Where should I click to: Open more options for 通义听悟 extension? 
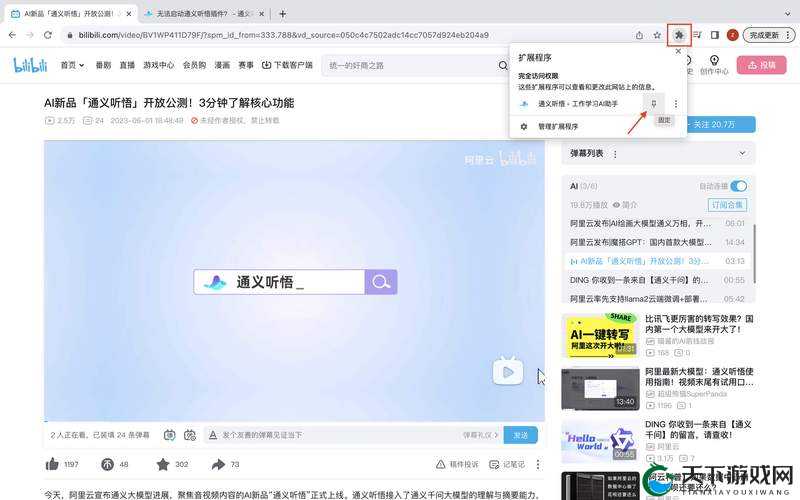coord(676,104)
